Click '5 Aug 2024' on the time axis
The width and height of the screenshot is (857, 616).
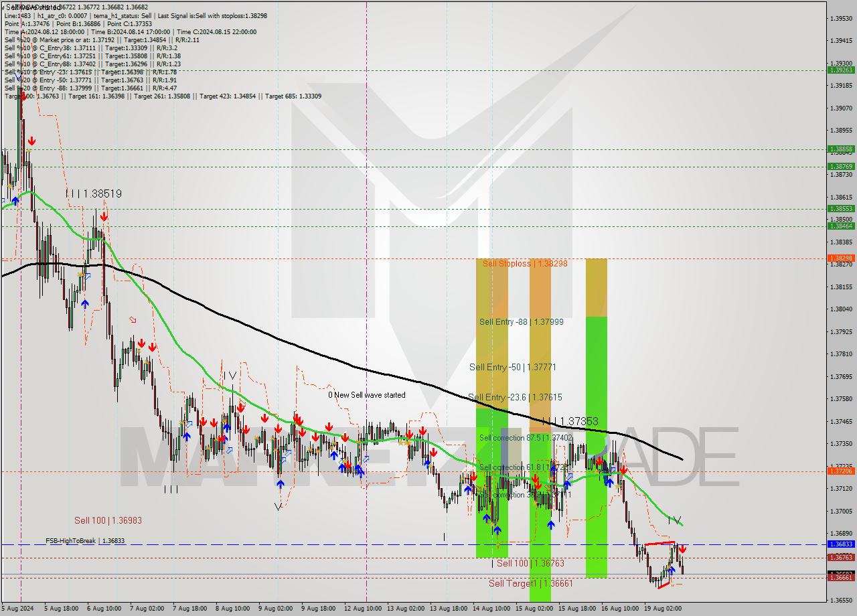pyautogui.click(x=17, y=609)
